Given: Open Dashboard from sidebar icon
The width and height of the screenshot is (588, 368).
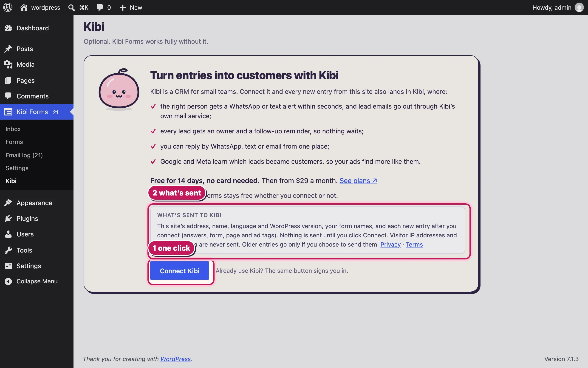Looking at the screenshot, I should pos(8,28).
